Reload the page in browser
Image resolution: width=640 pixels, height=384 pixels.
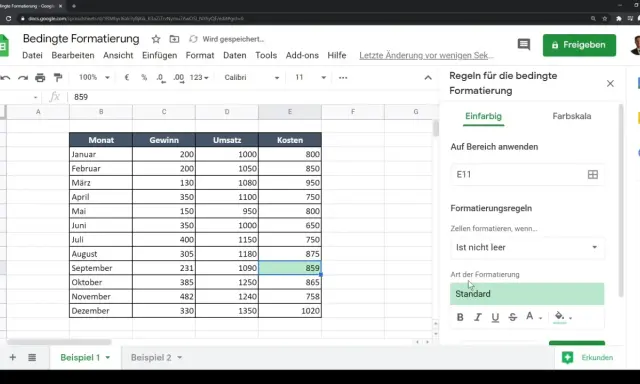[x=8, y=18]
